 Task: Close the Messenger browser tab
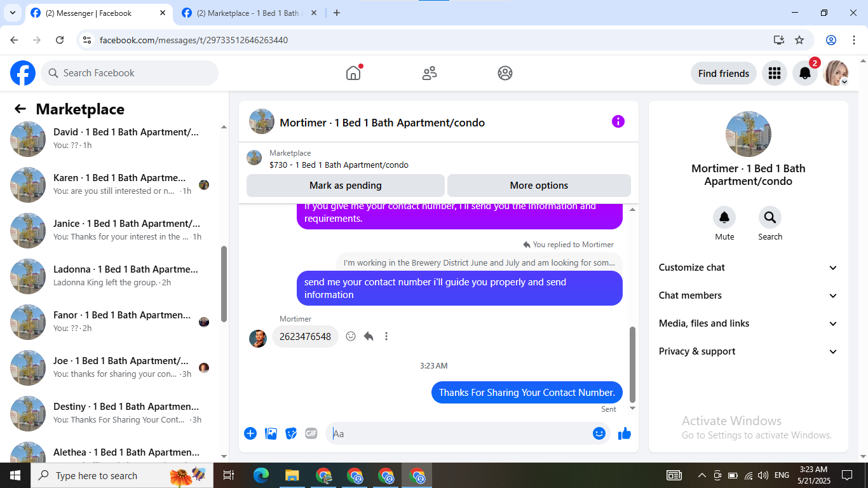[163, 13]
